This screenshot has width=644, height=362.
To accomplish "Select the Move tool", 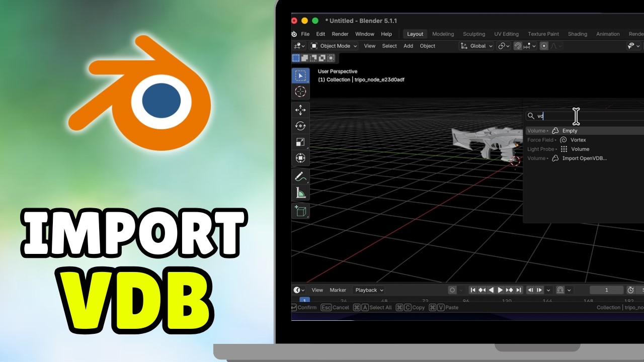I will click(x=300, y=110).
